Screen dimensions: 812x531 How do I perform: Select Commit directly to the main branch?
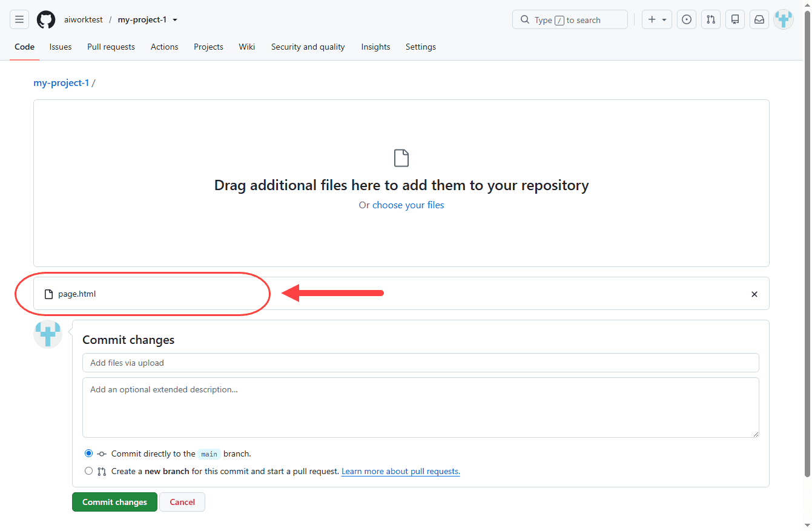[x=89, y=453]
